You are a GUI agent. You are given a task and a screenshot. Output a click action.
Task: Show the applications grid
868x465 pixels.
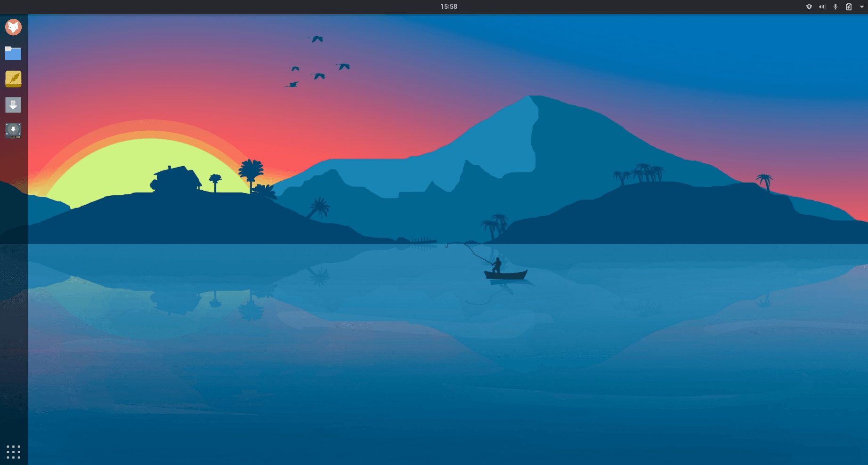point(13,452)
